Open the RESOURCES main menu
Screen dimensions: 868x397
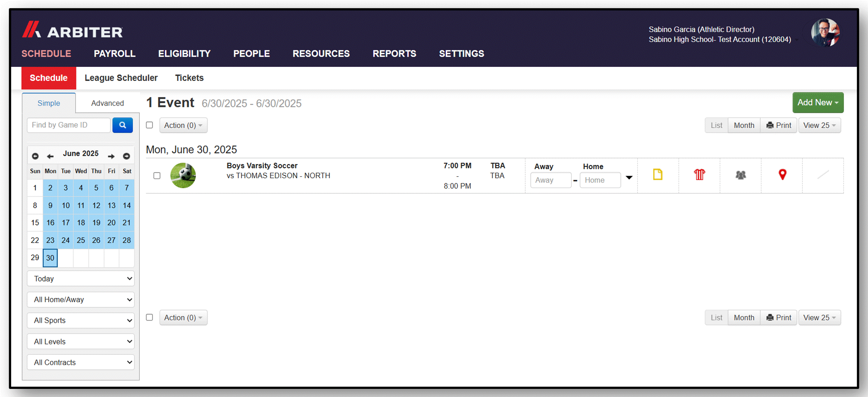[321, 54]
